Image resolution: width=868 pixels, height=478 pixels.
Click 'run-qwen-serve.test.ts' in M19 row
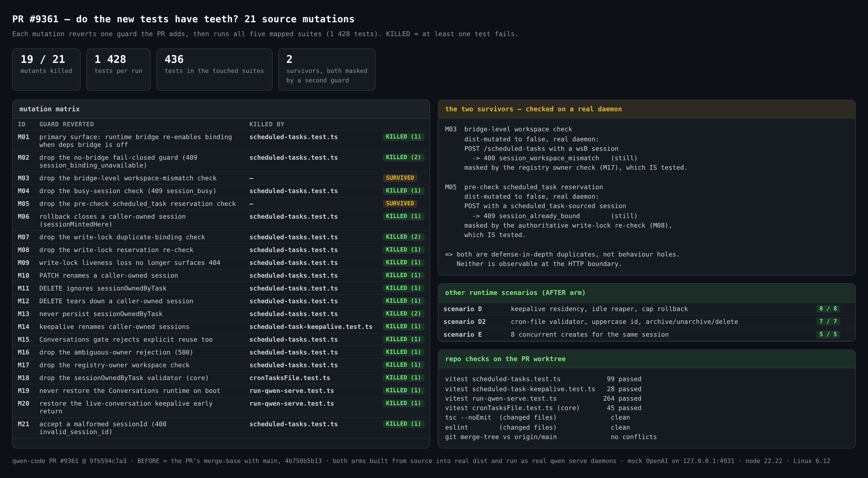(x=292, y=391)
